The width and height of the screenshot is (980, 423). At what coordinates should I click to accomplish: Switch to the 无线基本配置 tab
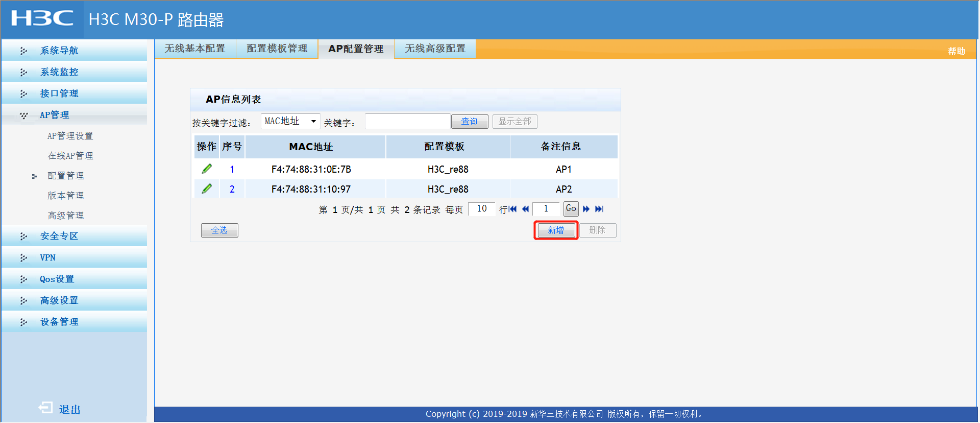tap(195, 49)
